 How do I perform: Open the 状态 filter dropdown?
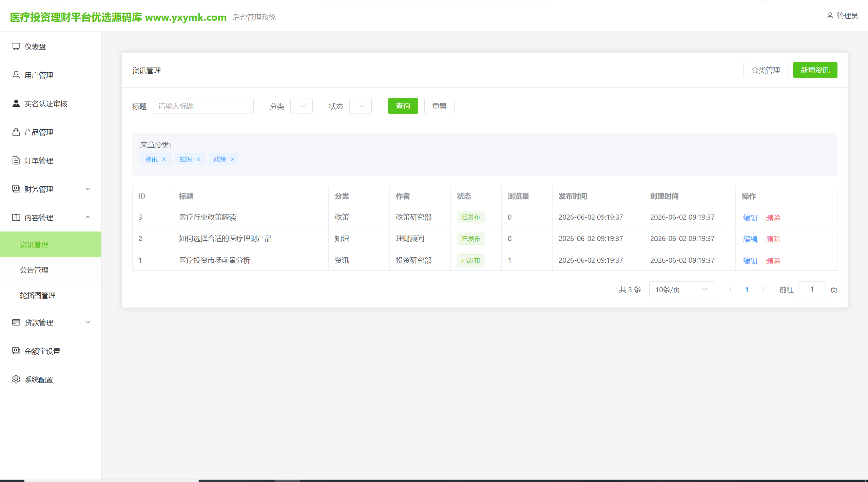tap(361, 106)
